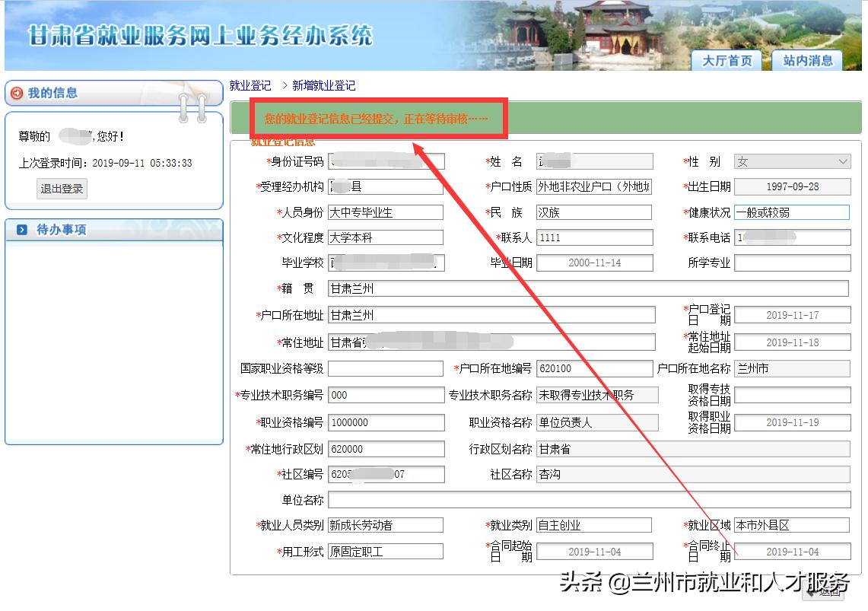Image resolution: width=868 pixels, height=611 pixels.
Task: Click the 就业登记 breadcrumb link
Action: click(250, 85)
